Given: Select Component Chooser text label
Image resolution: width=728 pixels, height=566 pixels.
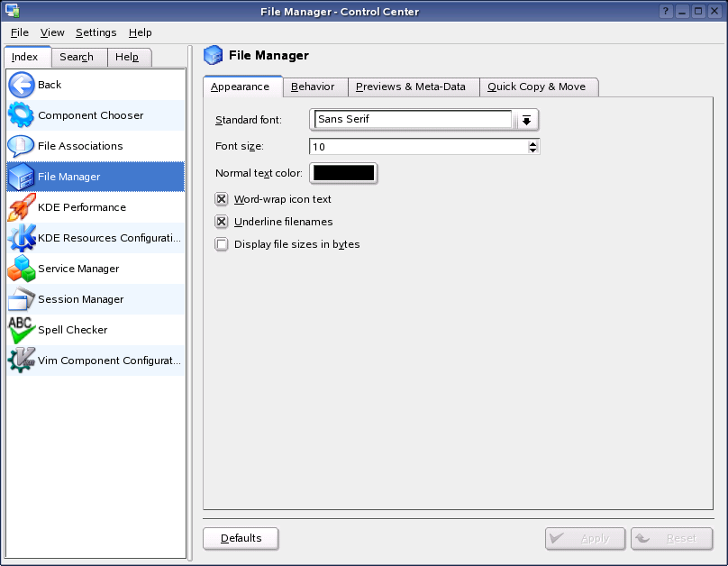Looking at the screenshot, I should [91, 115].
